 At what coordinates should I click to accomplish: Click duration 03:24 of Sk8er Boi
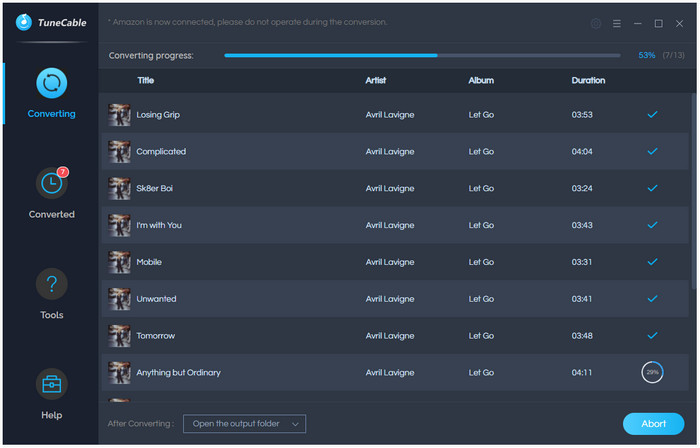[x=582, y=188]
